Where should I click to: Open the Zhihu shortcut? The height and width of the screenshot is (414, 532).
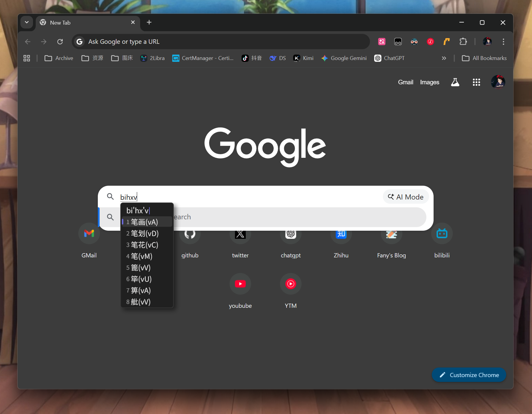click(x=341, y=244)
